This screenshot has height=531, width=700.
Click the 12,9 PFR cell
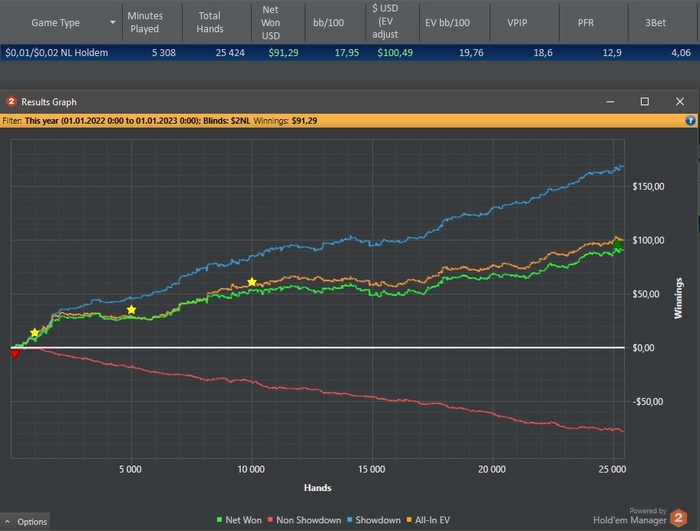pos(612,53)
